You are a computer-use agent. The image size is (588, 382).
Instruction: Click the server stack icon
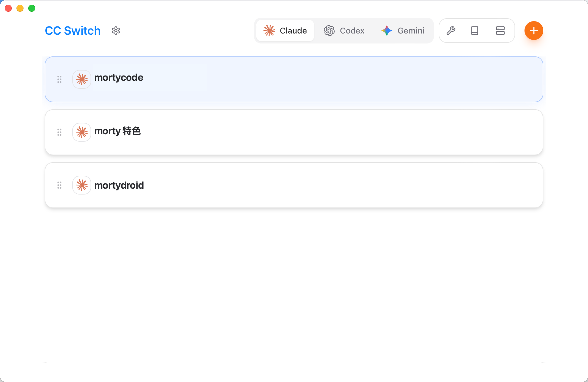[500, 31]
